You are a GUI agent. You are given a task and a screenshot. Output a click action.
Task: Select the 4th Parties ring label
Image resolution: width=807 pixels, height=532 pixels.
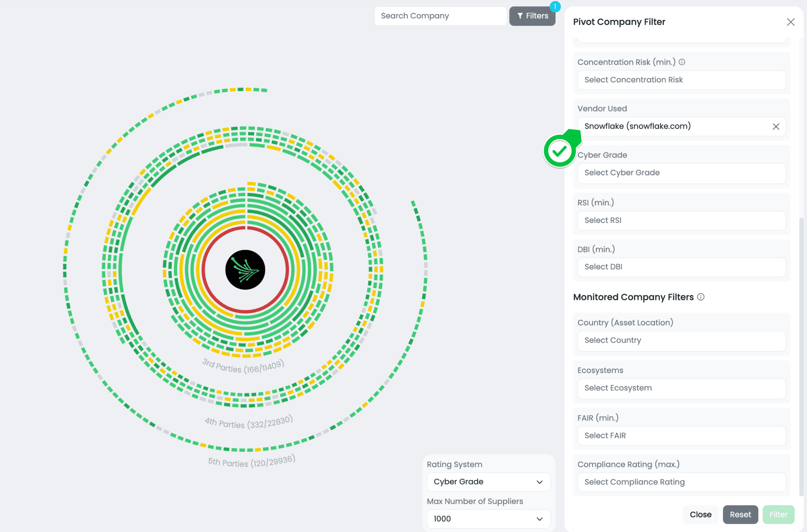248,422
